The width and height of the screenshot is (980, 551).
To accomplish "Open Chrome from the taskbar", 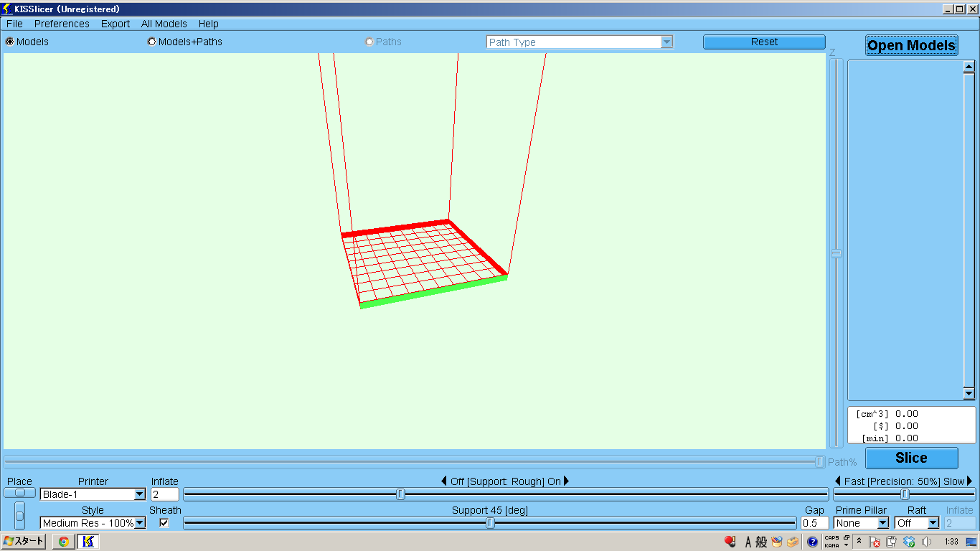I will 63,542.
